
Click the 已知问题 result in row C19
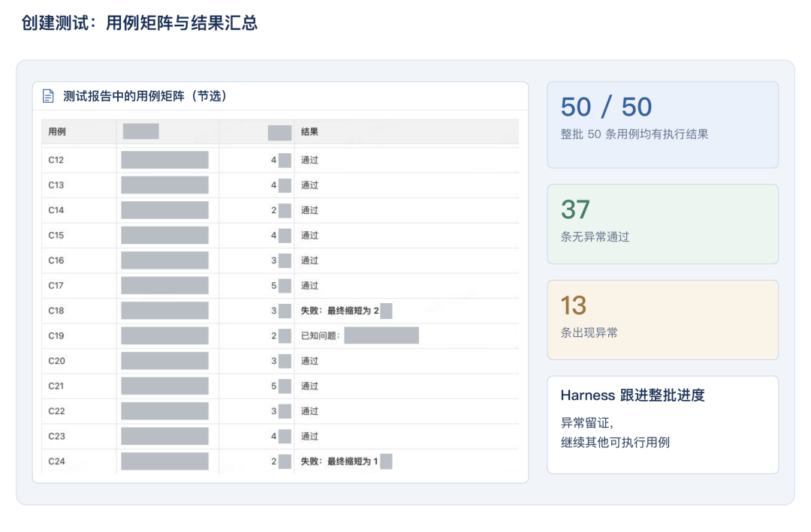coord(320,336)
